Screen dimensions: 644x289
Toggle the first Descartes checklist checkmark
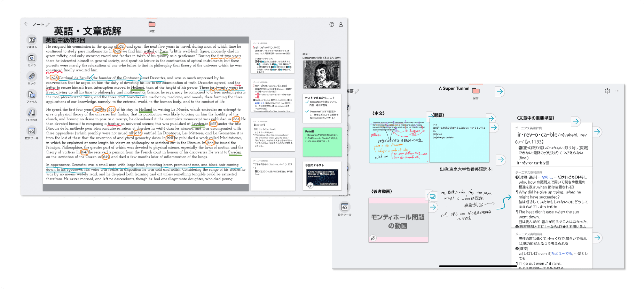pos(307,102)
